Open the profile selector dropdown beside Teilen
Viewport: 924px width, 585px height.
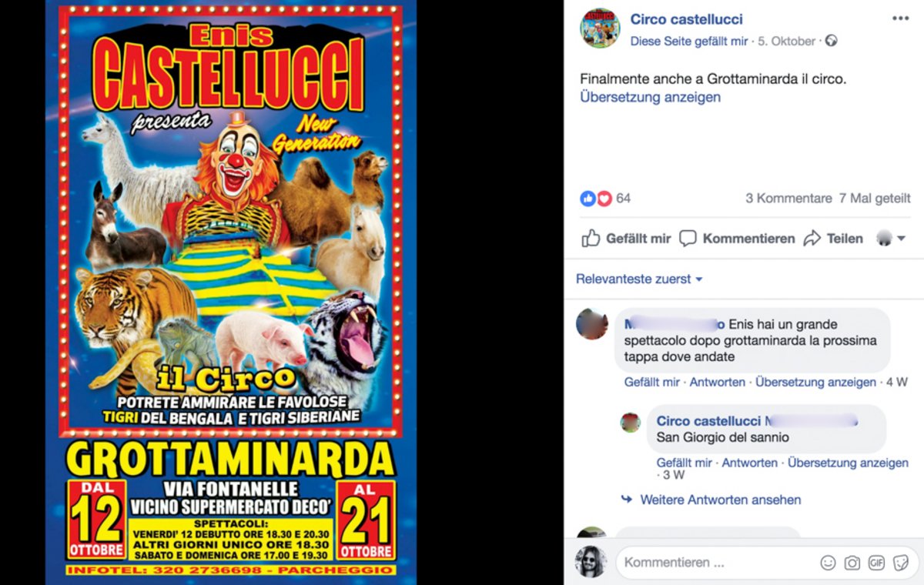[891, 239]
